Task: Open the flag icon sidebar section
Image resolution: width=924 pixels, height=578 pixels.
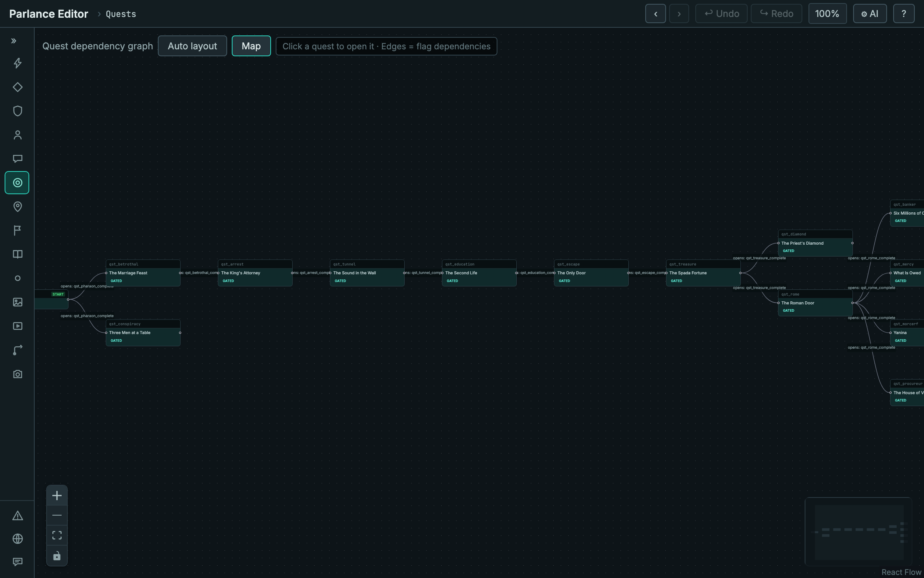Action: pyautogui.click(x=17, y=230)
